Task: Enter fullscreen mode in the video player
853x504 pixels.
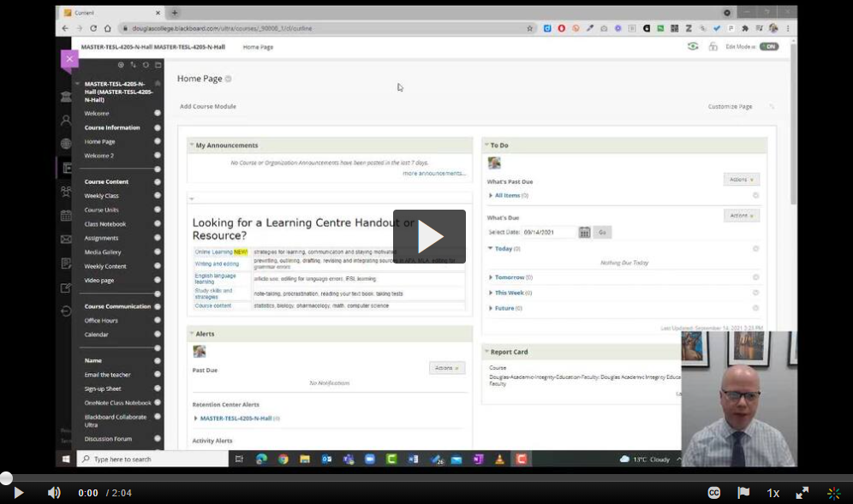Action: [x=802, y=493]
